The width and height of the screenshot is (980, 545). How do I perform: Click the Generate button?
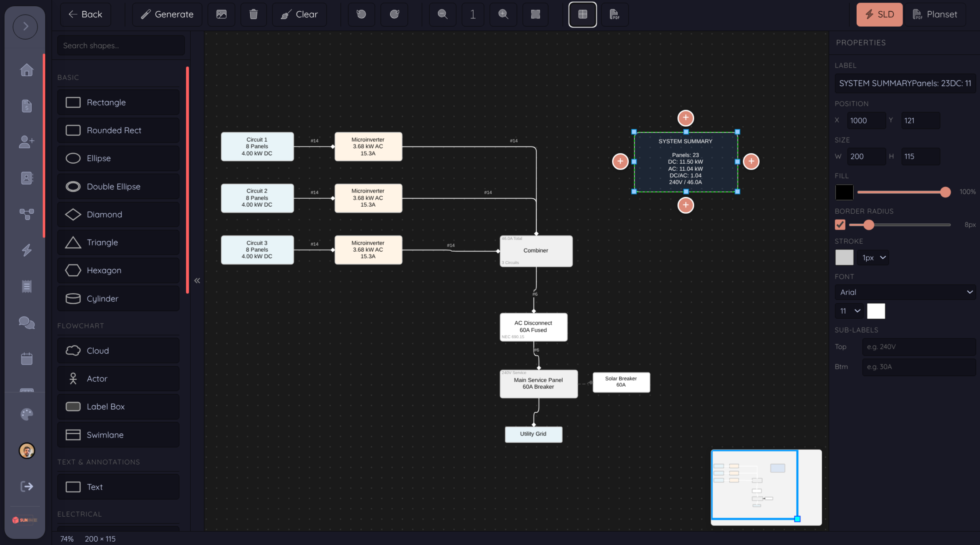[167, 14]
